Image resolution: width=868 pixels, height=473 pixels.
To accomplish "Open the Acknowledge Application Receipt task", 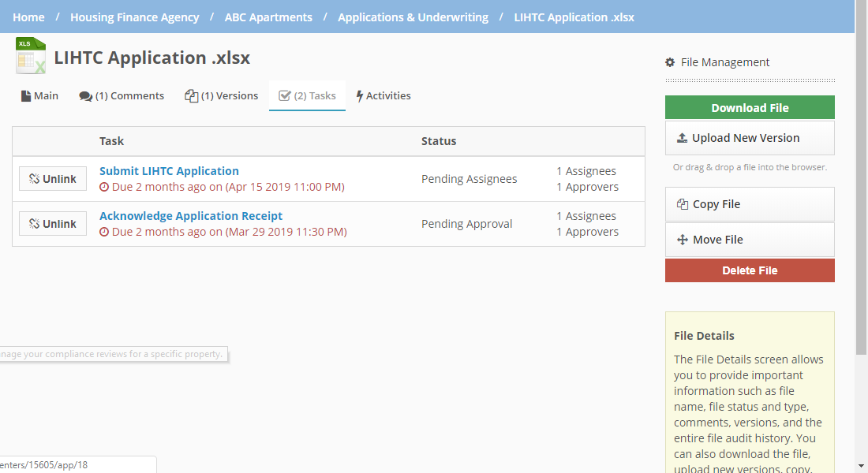I will tap(191, 216).
